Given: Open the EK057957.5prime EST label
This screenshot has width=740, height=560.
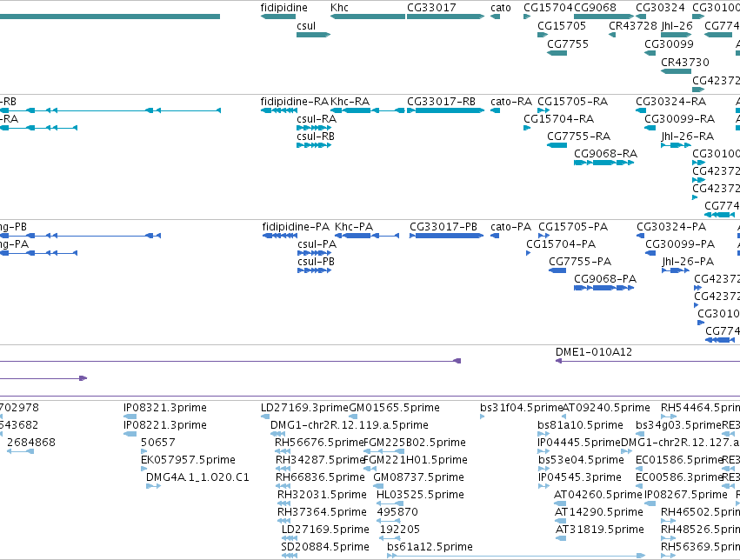Looking at the screenshot, I should 188,460.
